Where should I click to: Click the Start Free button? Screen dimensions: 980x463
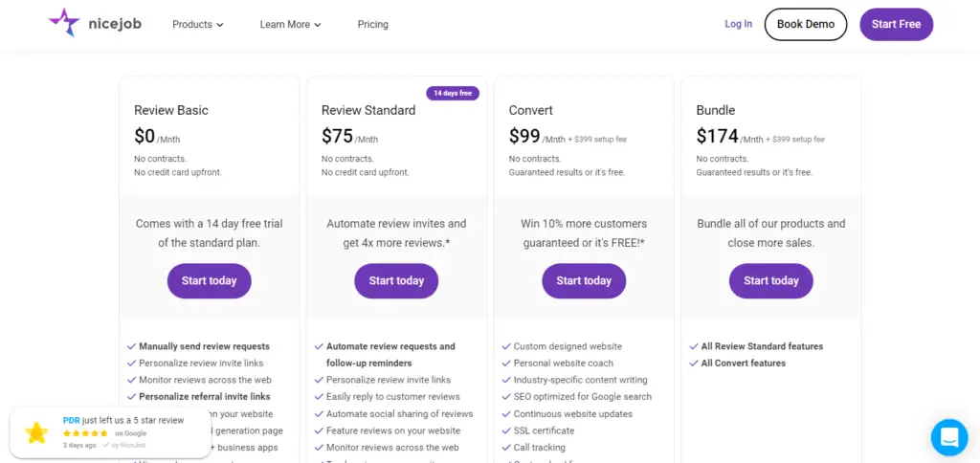tap(896, 24)
